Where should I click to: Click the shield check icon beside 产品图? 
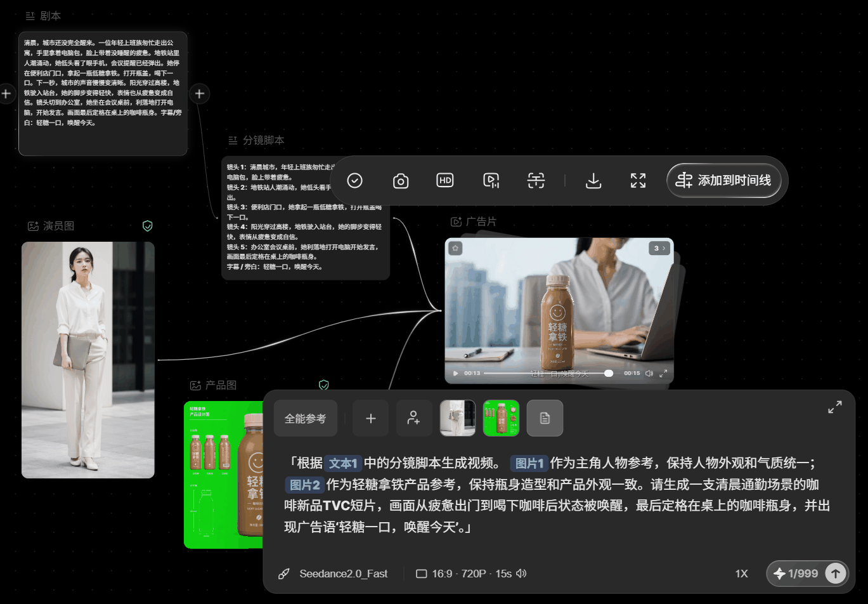(x=324, y=385)
